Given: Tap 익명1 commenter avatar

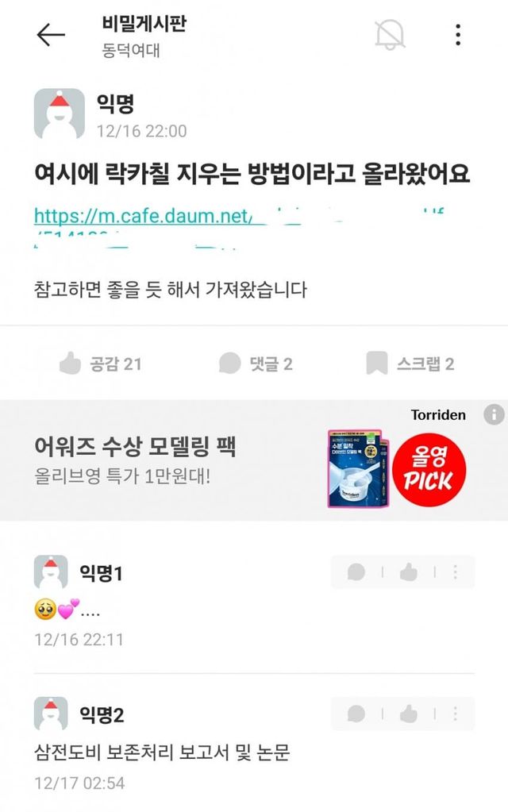Looking at the screenshot, I should click(x=51, y=571).
